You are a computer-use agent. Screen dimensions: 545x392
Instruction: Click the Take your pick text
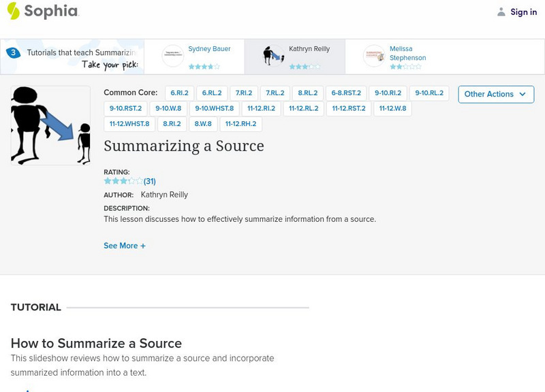[x=110, y=65]
